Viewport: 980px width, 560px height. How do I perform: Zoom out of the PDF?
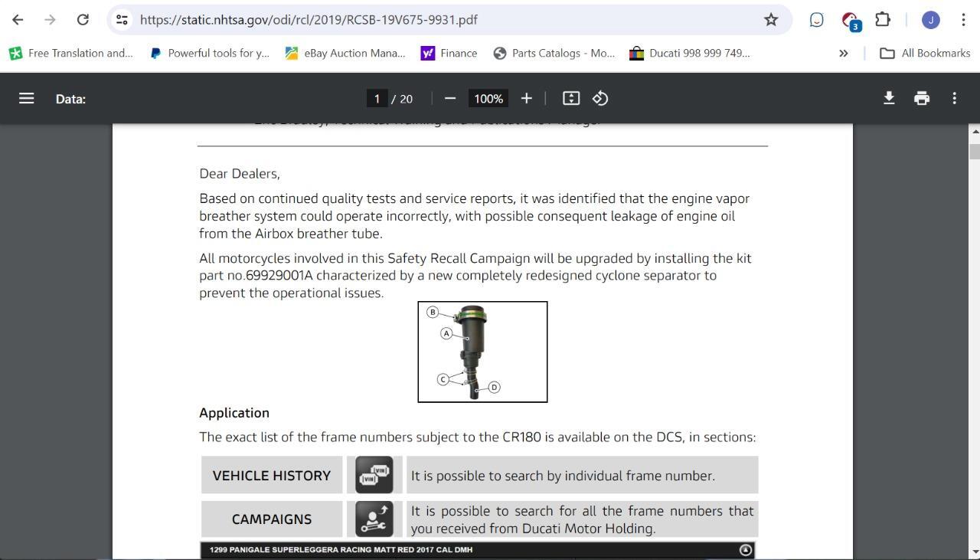click(x=450, y=98)
